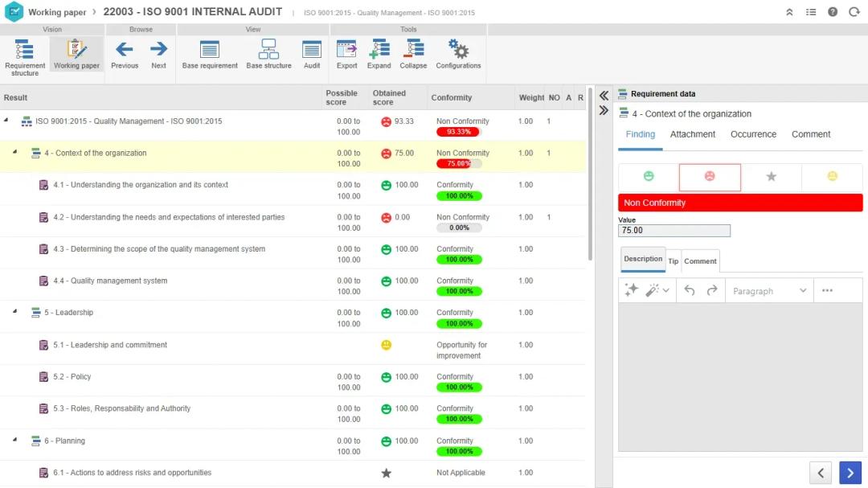
Task: Select the green Conformity smiley finding
Action: click(649, 177)
